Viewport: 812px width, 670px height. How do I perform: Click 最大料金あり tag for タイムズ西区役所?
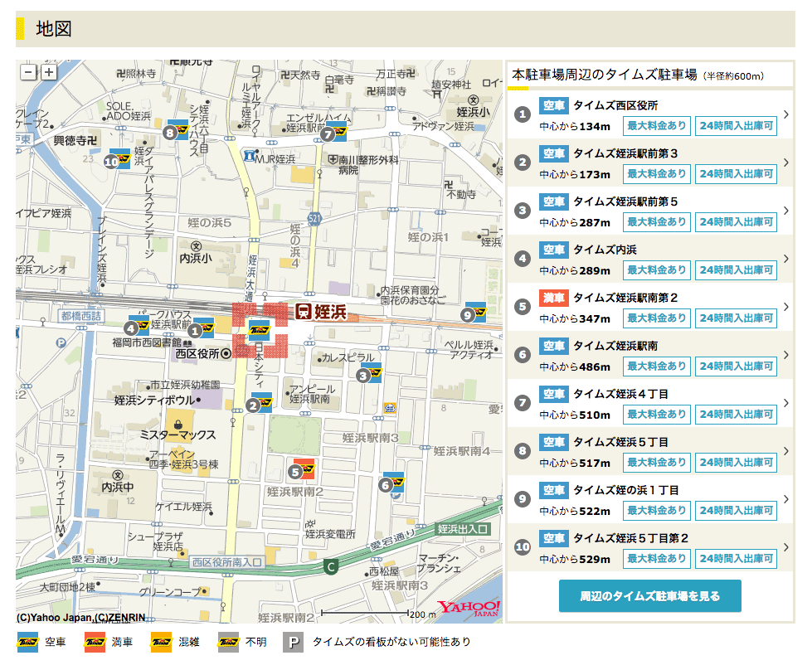click(x=657, y=126)
